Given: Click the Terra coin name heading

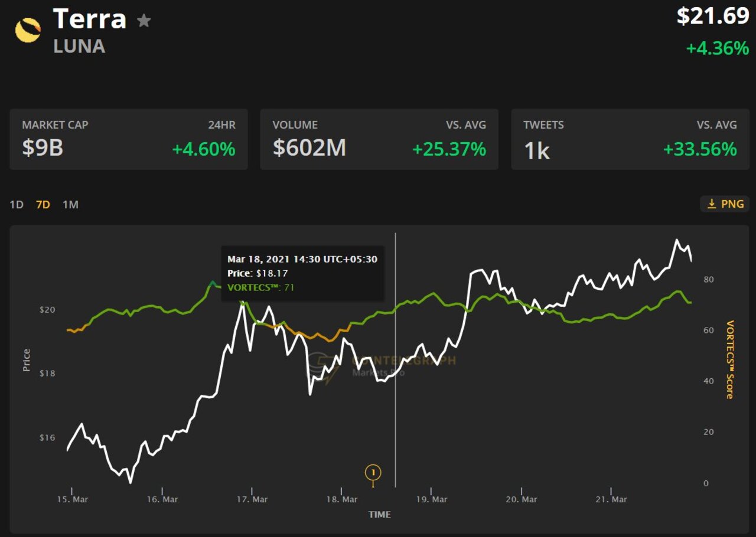Looking at the screenshot, I should pos(90,19).
